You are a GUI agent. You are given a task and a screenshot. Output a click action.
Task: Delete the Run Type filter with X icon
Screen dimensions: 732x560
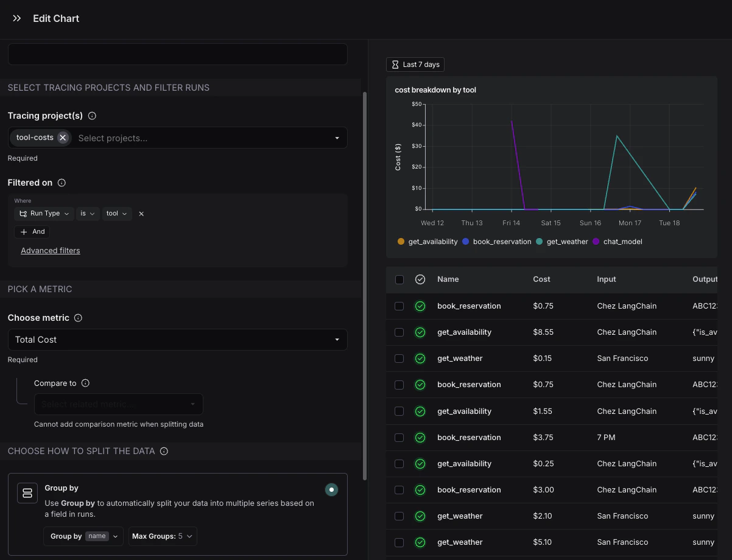[x=141, y=214]
